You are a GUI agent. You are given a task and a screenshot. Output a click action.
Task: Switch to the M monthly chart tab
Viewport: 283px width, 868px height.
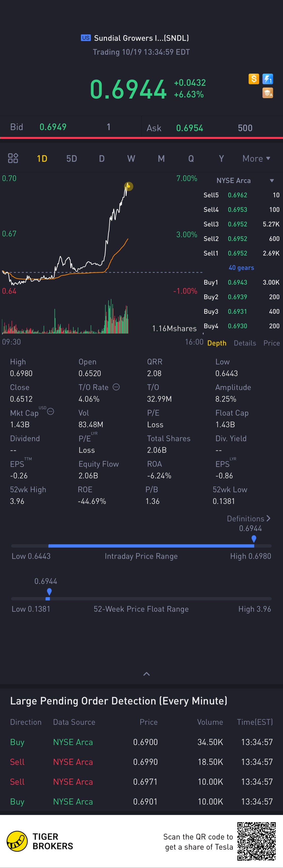point(161,159)
